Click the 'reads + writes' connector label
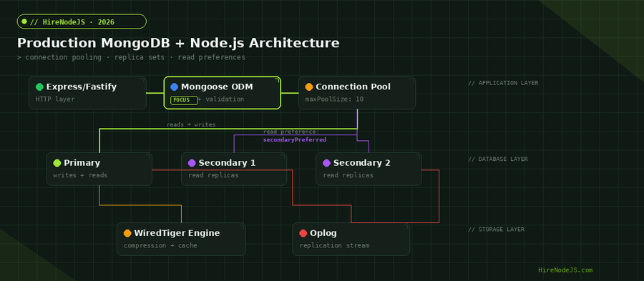Screen dimensions: 644x281 [191, 124]
